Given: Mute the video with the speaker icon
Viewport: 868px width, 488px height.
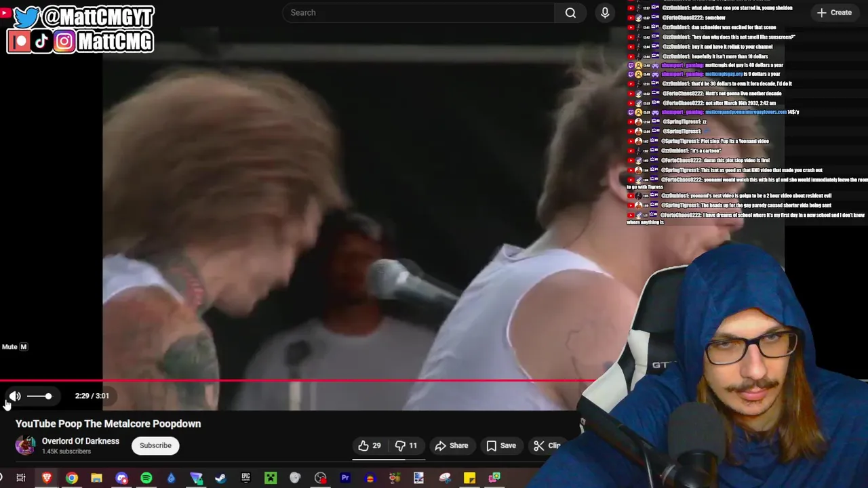Looking at the screenshot, I should click(15, 396).
